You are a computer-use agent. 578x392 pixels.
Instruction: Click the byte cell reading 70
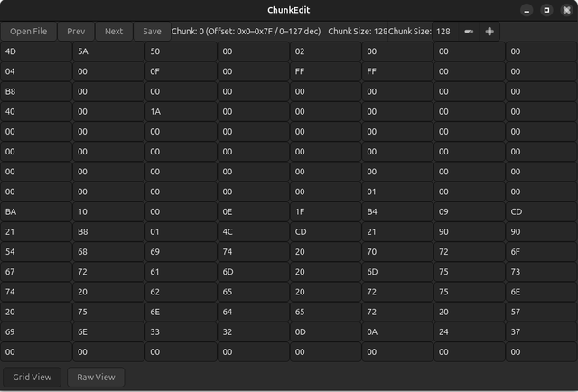(x=397, y=251)
